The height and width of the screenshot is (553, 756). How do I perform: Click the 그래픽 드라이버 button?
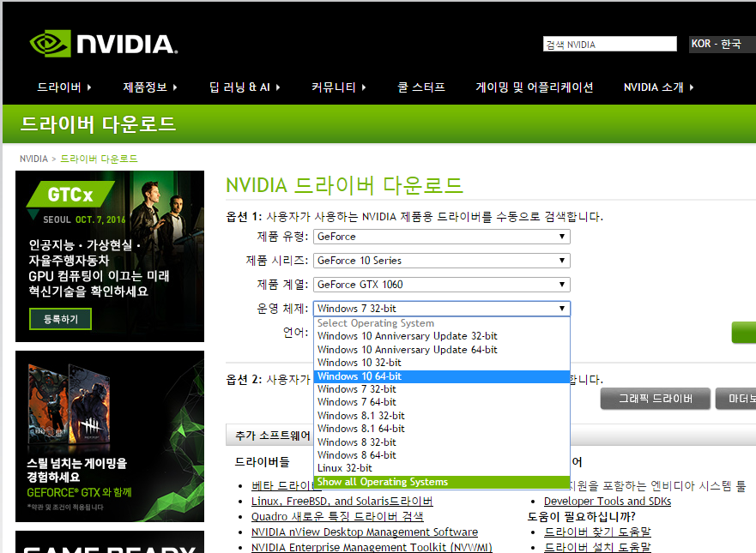coord(656,399)
